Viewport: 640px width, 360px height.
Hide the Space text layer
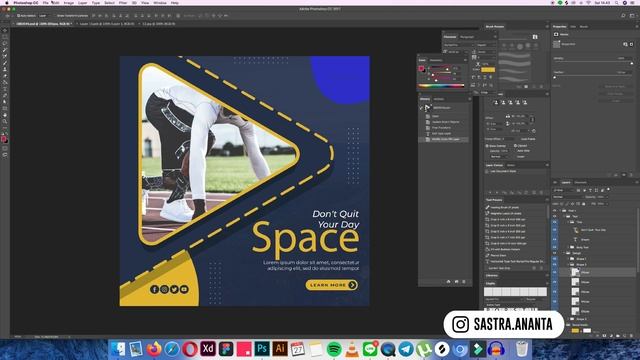click(x=555, y=240)
